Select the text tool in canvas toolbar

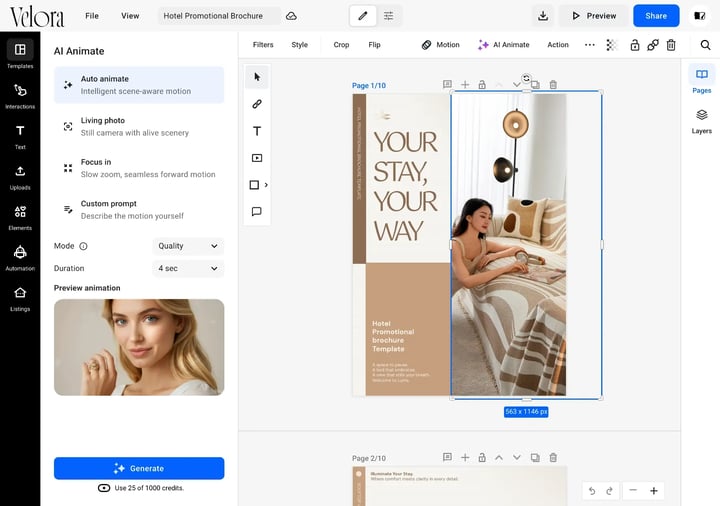tap(257, 131)
